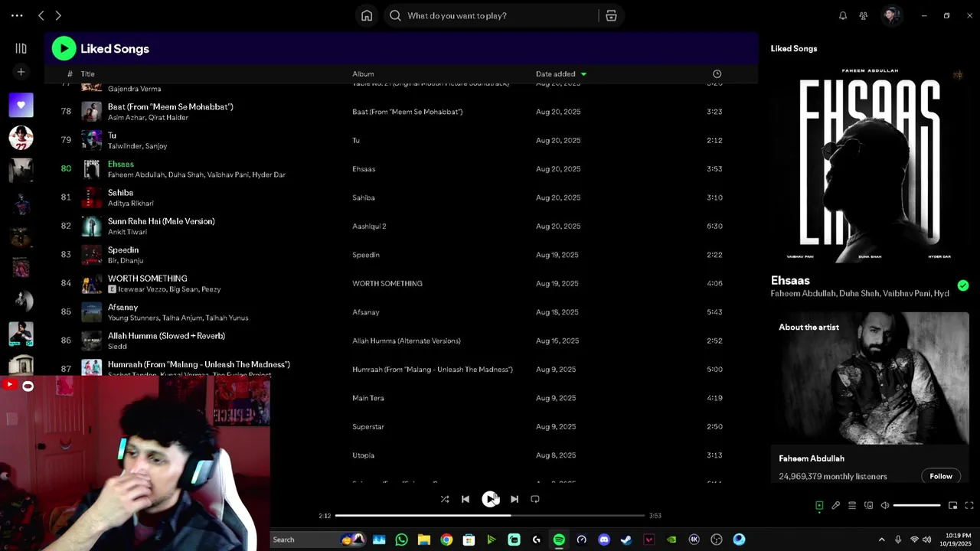Adjust the Spotify volume slider
This screenshot has height=551, width=980.
[x=916, y=505]
